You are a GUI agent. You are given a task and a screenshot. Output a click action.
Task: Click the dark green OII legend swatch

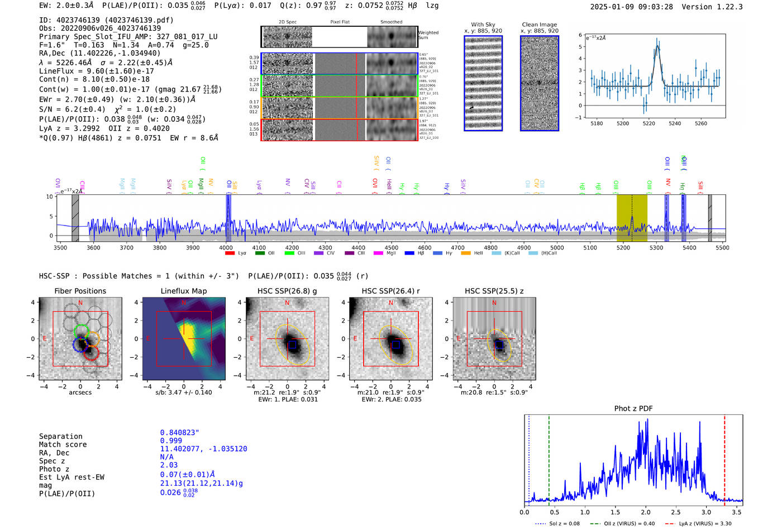260,253
